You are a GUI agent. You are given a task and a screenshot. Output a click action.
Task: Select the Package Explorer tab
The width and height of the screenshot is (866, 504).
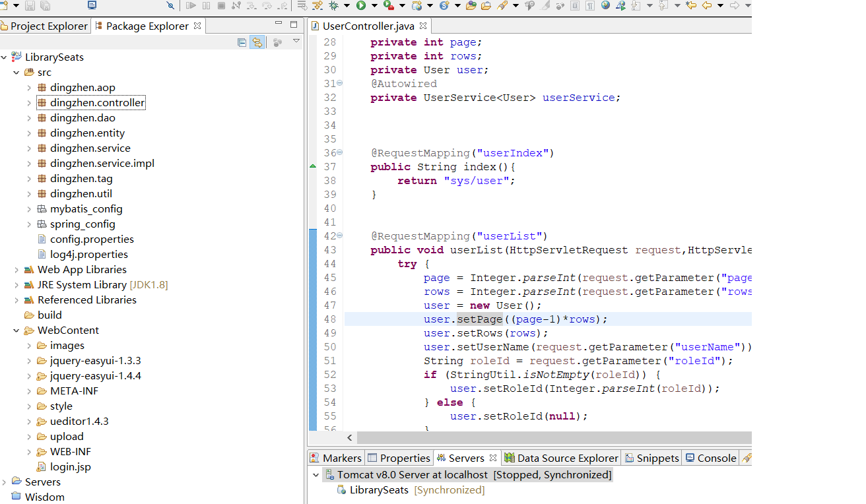tap(148, 26)
